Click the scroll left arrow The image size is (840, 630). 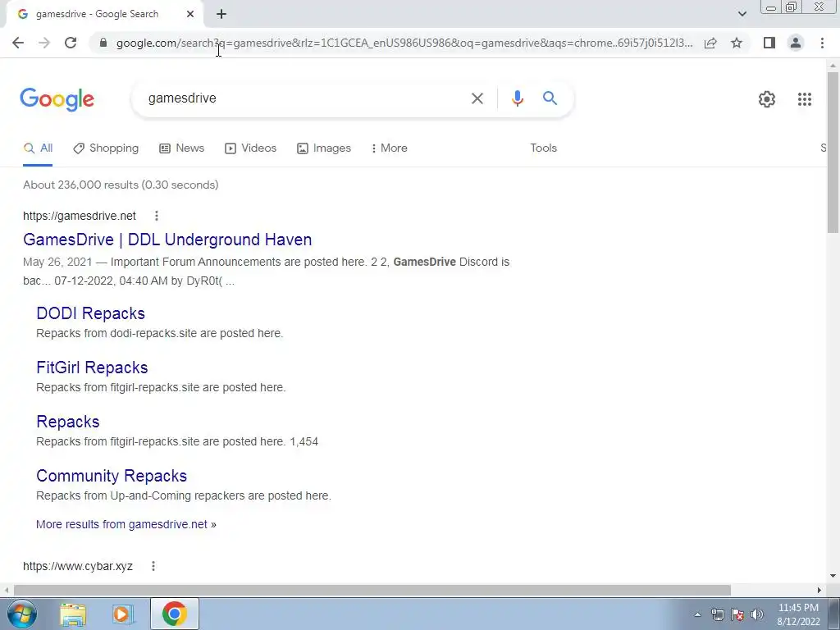pos(6,590)
